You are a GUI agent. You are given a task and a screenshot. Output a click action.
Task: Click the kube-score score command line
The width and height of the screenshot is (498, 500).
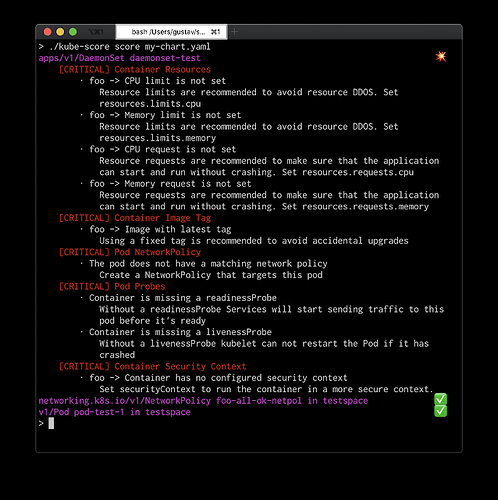tap(125, 47)
